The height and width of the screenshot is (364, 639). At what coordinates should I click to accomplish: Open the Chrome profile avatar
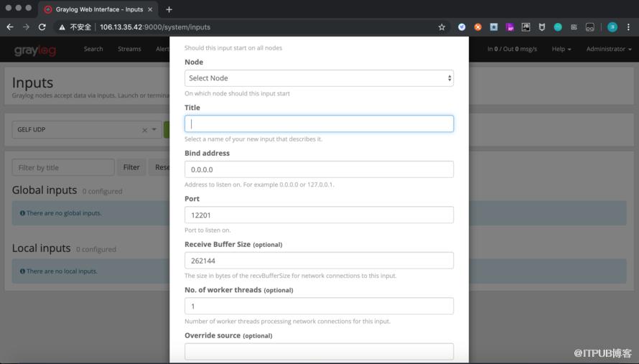612,27
